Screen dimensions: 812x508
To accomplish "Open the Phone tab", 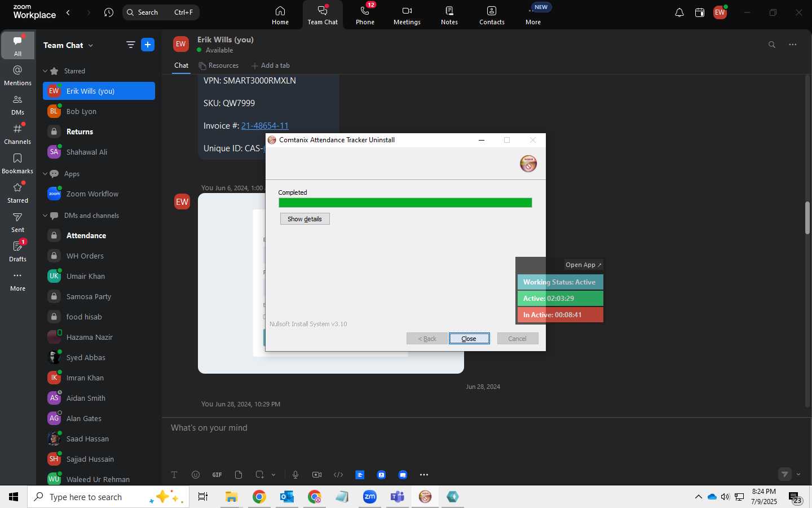I will 365,15.
